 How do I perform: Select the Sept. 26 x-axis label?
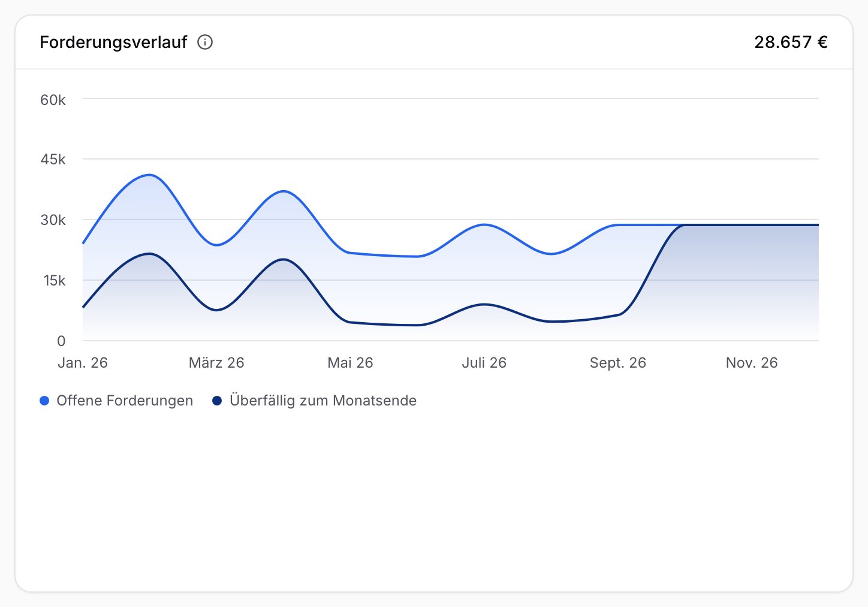tap(618, 363)
